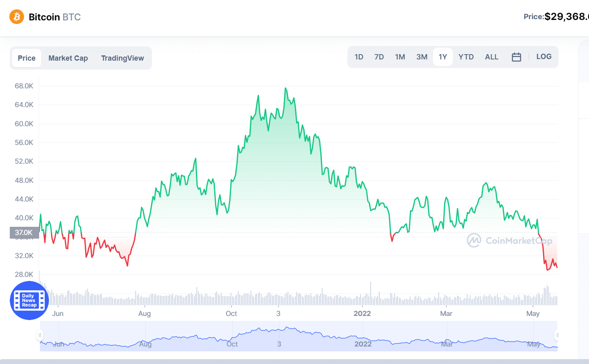
Task: Switch to the Market Cap tab
Action: [68, 58]
